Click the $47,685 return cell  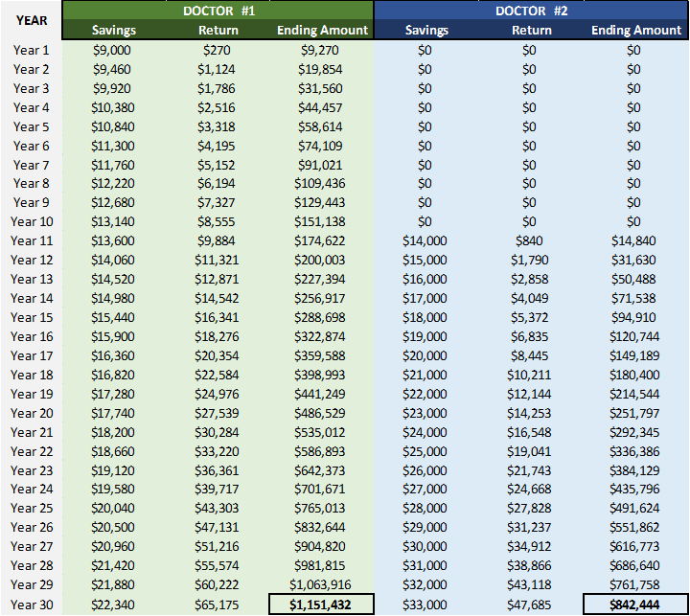(531, 605)
